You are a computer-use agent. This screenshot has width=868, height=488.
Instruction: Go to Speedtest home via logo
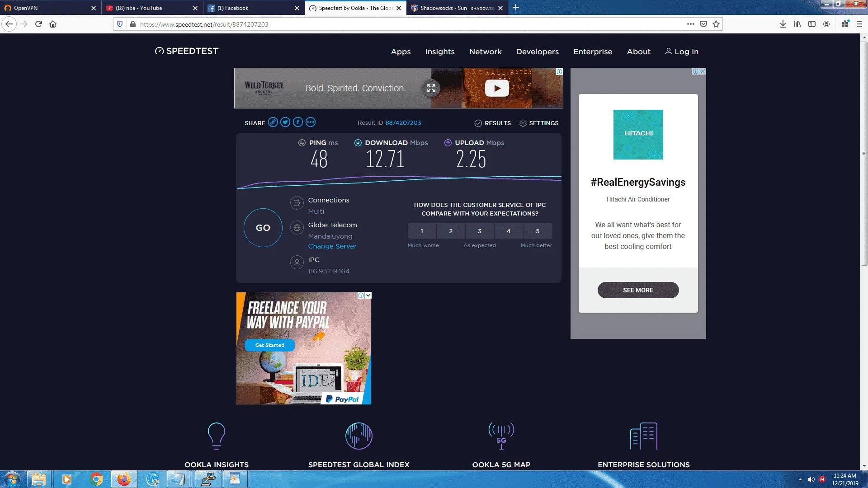[x=187, y=51]
